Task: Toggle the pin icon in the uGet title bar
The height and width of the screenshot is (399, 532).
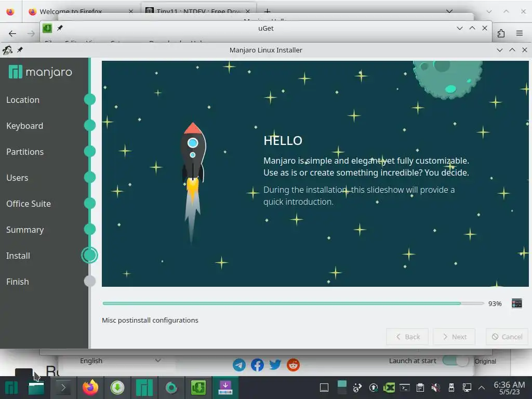Action: [x=60, y=28]
